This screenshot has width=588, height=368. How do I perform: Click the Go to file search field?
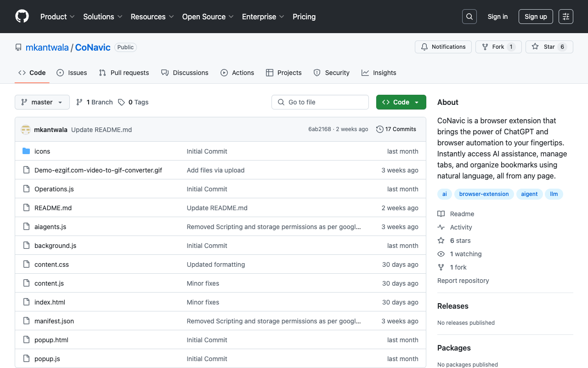pos(320,102)
